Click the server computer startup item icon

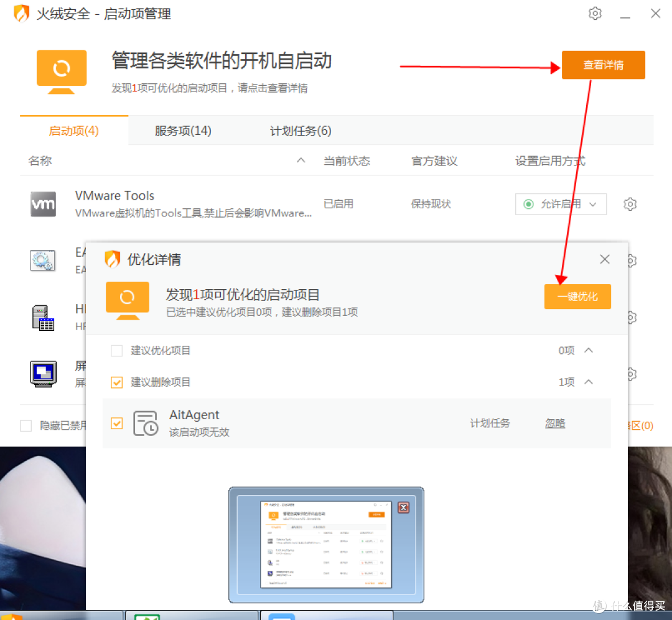[x=43, y=318]
